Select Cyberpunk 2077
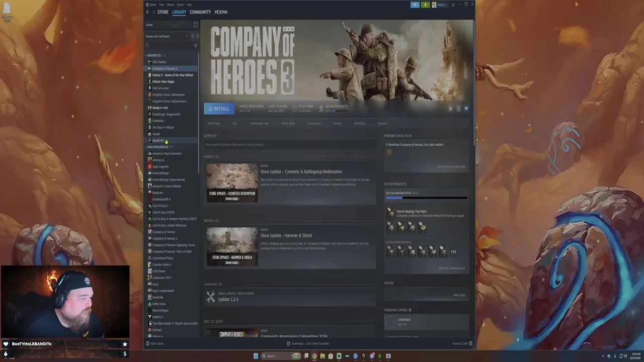The height and width of the screenshot is (362, 644). click(x=162, y=278)
